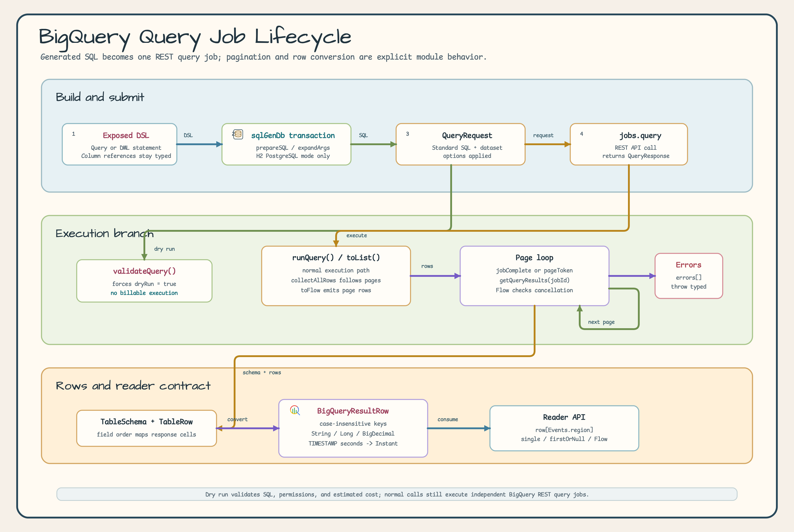Click 'no billable execution' text
794x532 pixels.
[144, 293]
